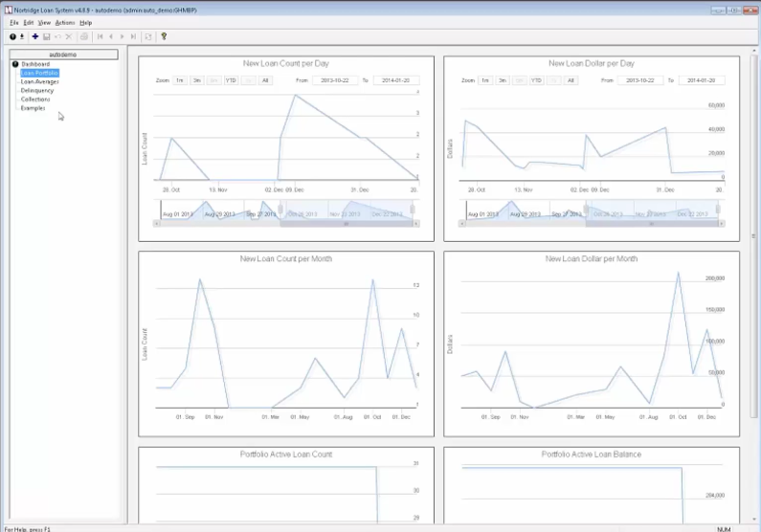Click right scroll arrow in Loan Dollar per Day navigator
Image resolution: width=761 pixels, height=532 pixels.
(x=722, y=224)
